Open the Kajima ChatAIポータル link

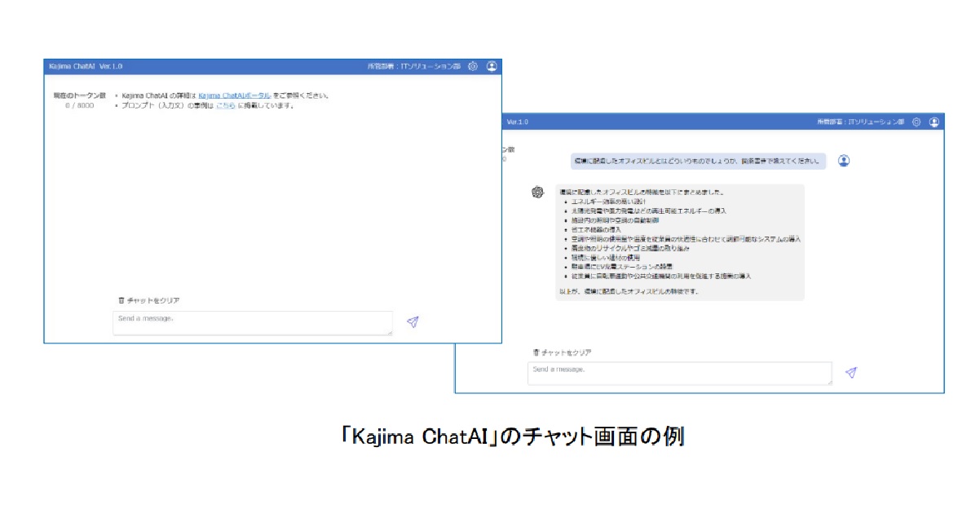coord(235,95)
